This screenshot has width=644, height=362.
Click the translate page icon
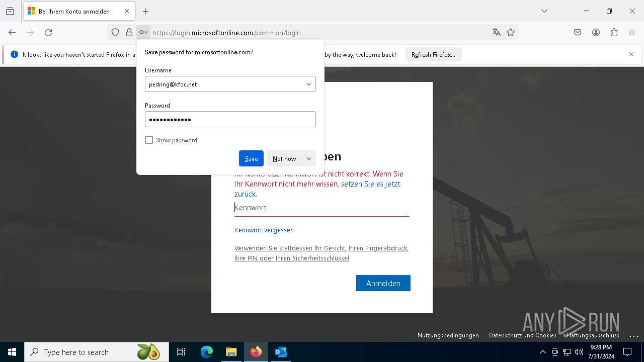[x=497, y=33]
